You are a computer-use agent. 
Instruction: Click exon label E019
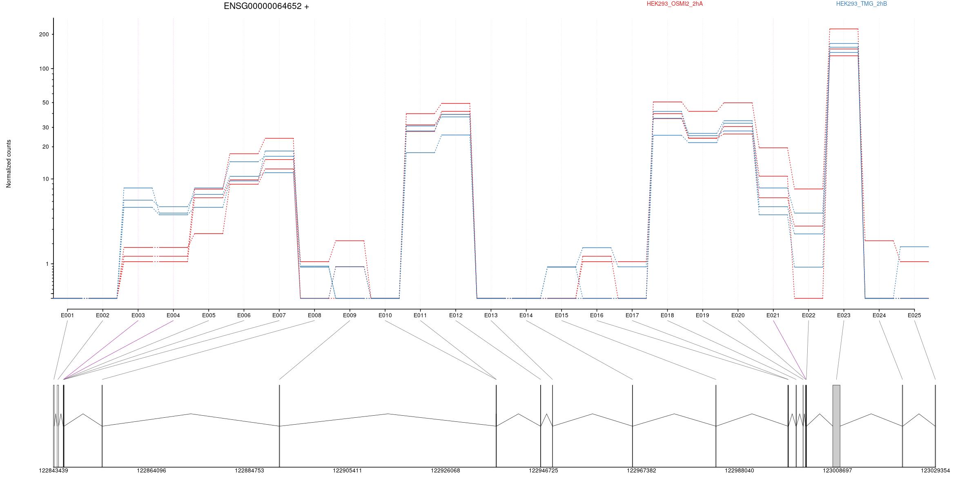click(x=702, y=315)
